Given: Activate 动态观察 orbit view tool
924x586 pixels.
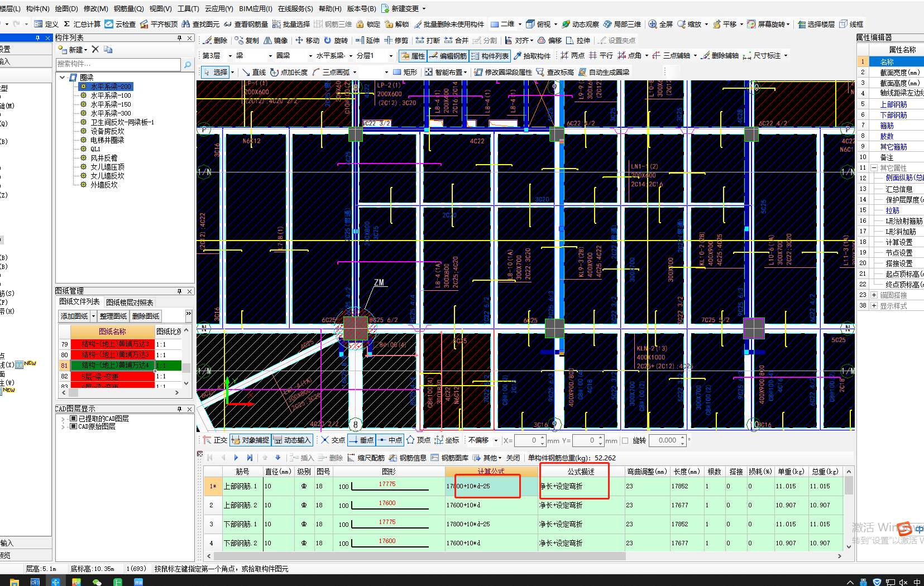Looking at the screenshot, I should coord(580,24).
